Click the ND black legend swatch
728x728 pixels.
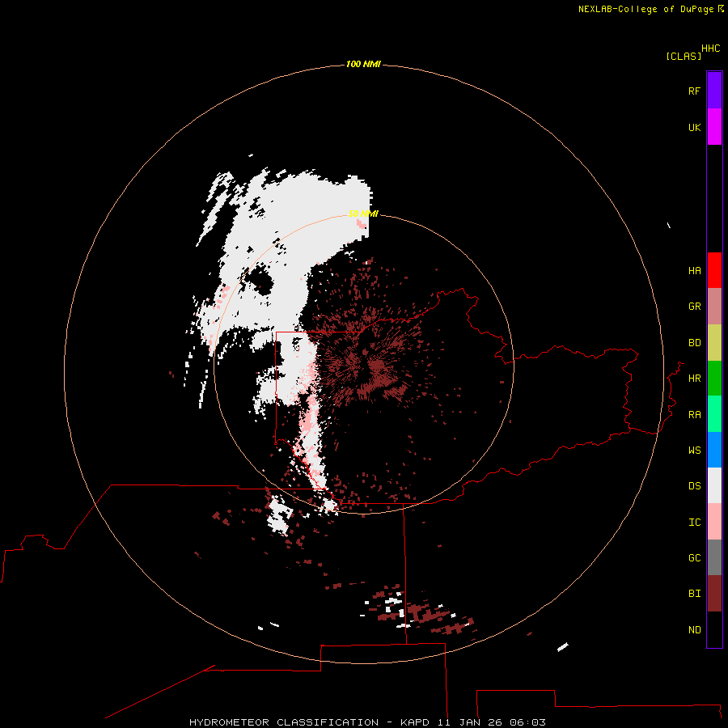coord(714,629)
